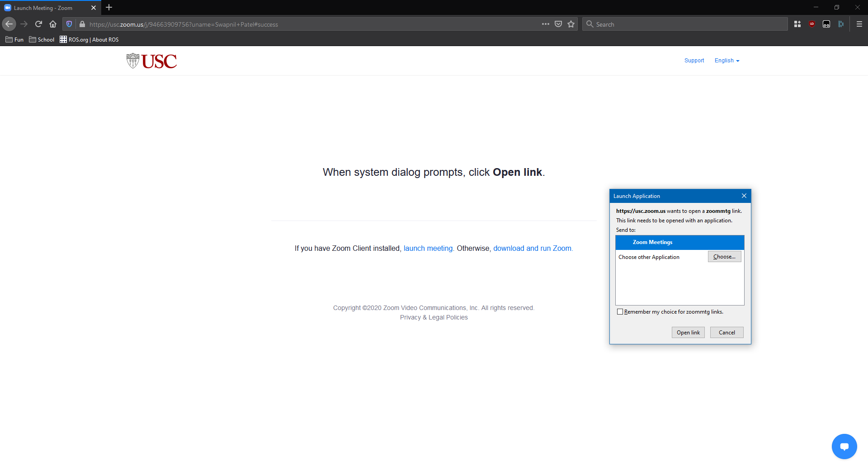Open the rounded-square face extension icon
Viewport: 868px width, 470px height.
(826, 24)
